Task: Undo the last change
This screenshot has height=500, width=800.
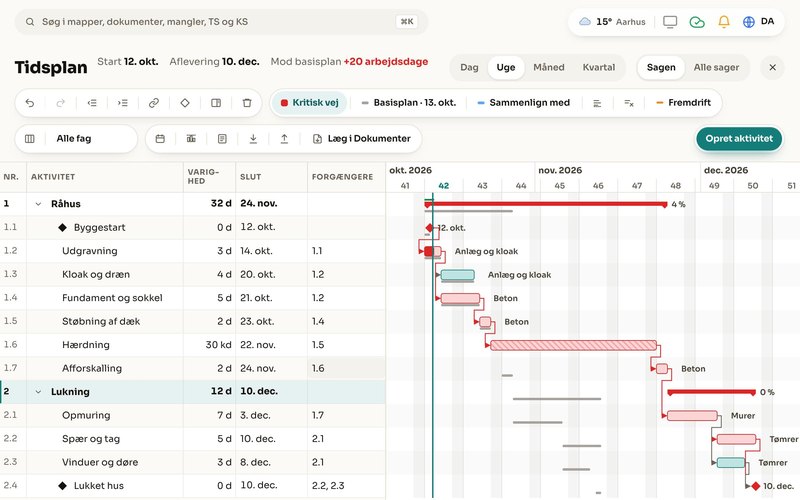Action: click(x=30, y=103)
